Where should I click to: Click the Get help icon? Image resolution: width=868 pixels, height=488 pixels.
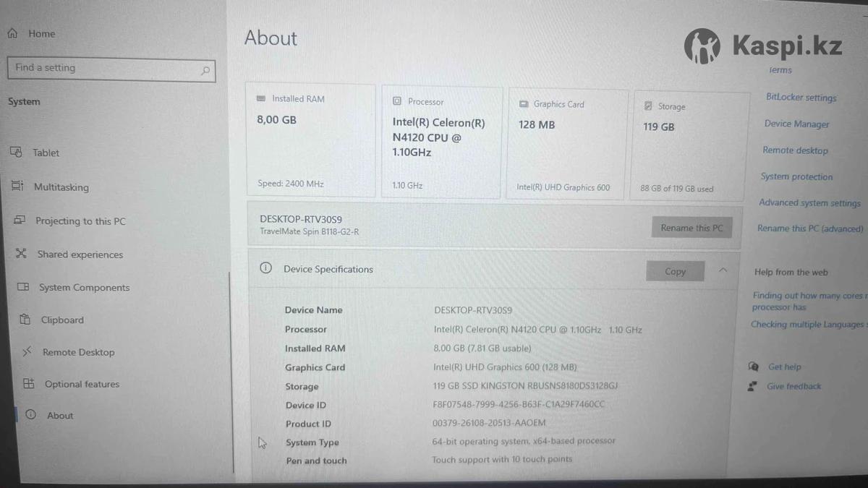[x=753, y=367]
